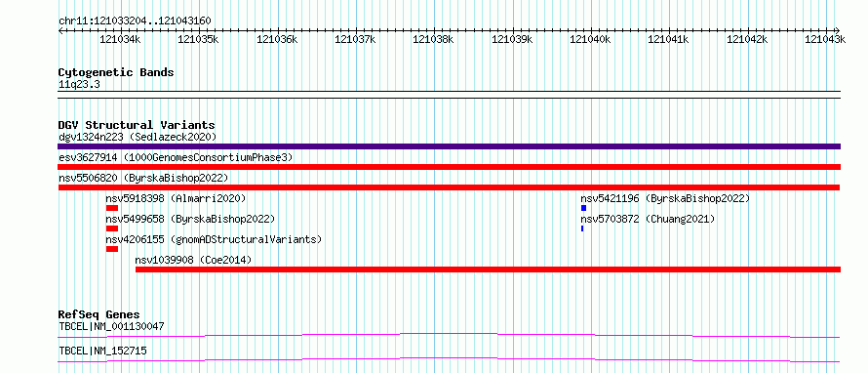Screen dimensions: 868x373
Task: Open nsv4206155 gnomADStructuralVariants label
Action: click(x=214, y=239)
